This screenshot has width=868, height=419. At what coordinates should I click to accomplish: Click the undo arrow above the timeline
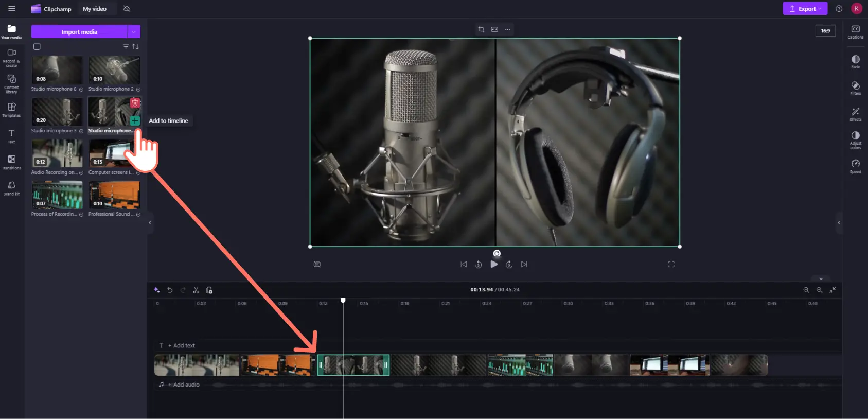click(170, 290)
